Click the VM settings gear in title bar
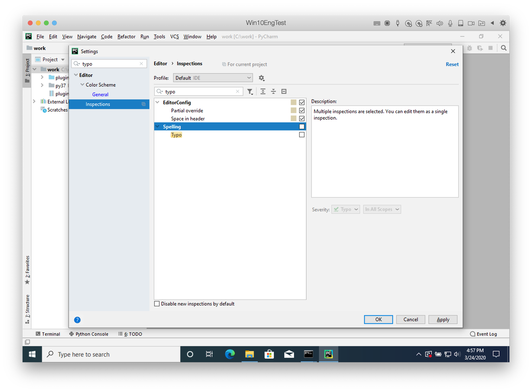This screenshot has height=392, width=532. tap(503, 23)
